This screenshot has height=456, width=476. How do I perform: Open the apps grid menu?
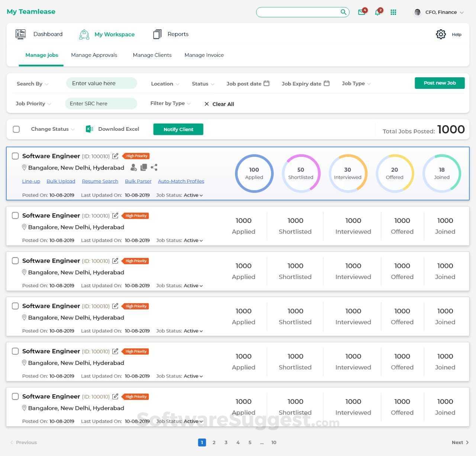tap(393, 12)
